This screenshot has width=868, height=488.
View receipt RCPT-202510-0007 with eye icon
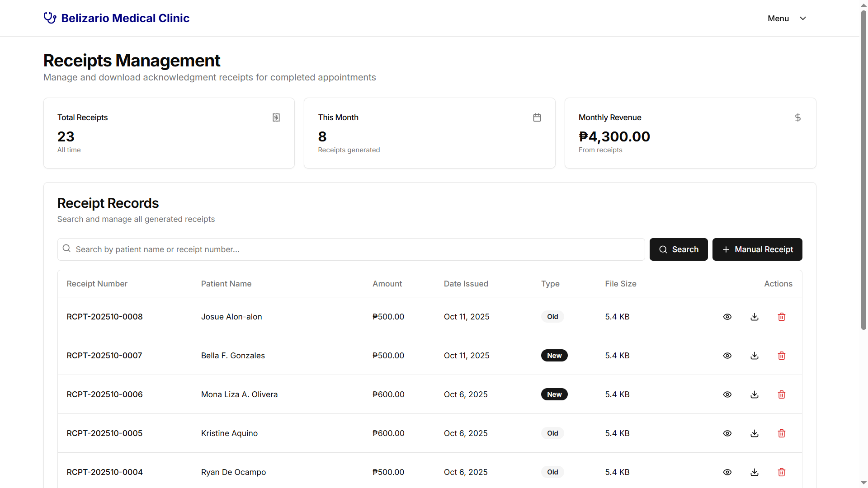point(727,356)
